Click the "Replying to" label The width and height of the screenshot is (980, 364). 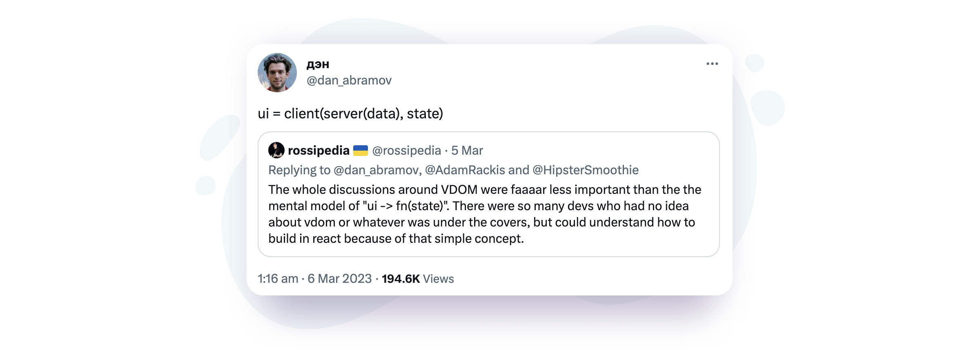[x=299, y=170]
